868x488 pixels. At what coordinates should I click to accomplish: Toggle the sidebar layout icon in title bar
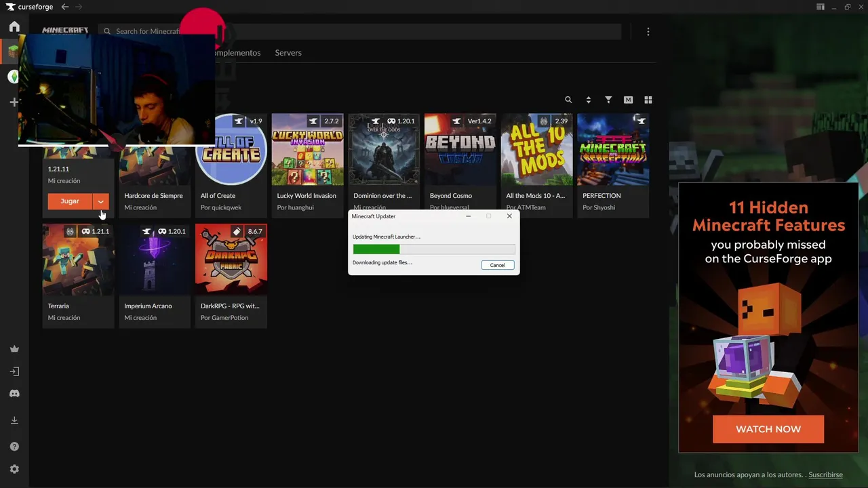(x=821, y=7)
